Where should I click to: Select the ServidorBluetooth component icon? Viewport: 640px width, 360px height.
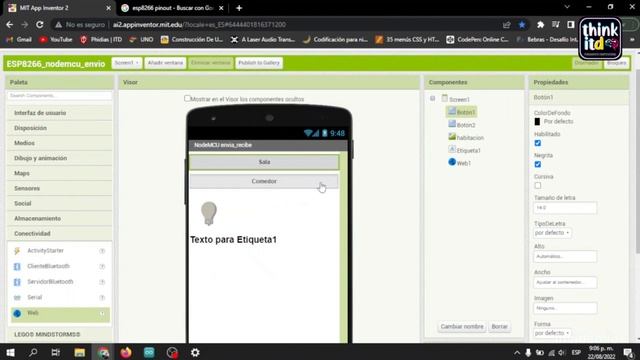pos(17,282)
